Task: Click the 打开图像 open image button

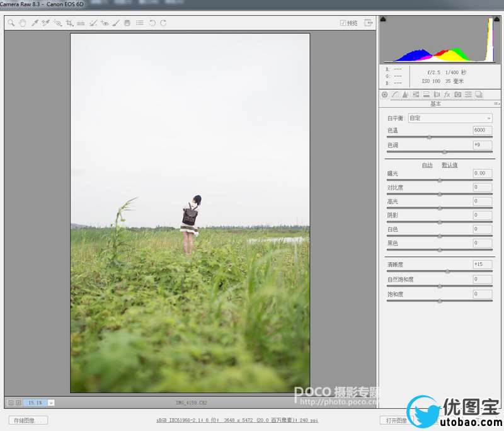Action: click(396, 420)
